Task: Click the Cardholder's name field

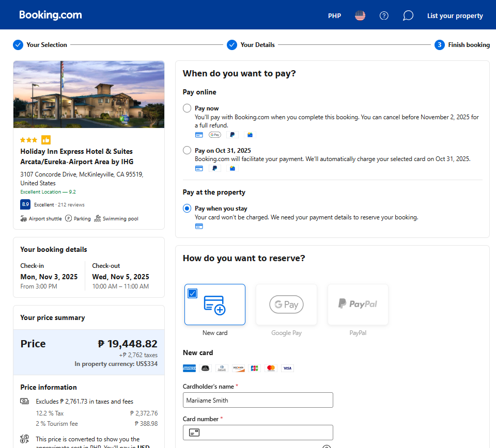Action: [x=258, y=400]
